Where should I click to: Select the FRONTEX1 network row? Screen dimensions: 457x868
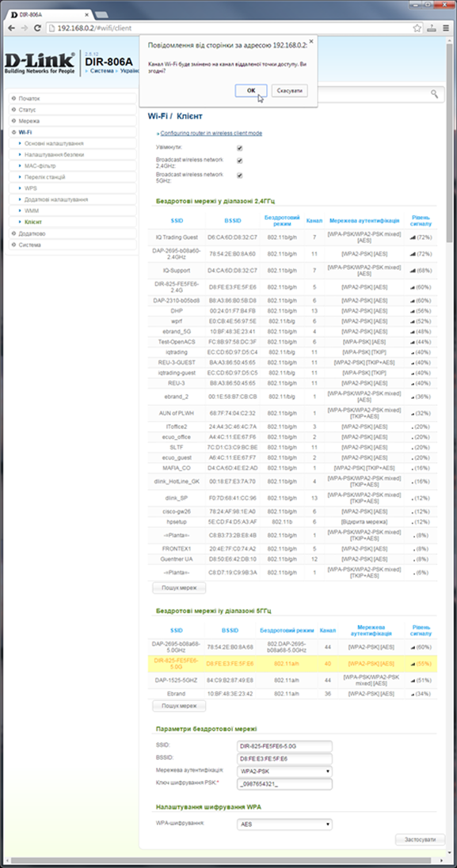292,548
